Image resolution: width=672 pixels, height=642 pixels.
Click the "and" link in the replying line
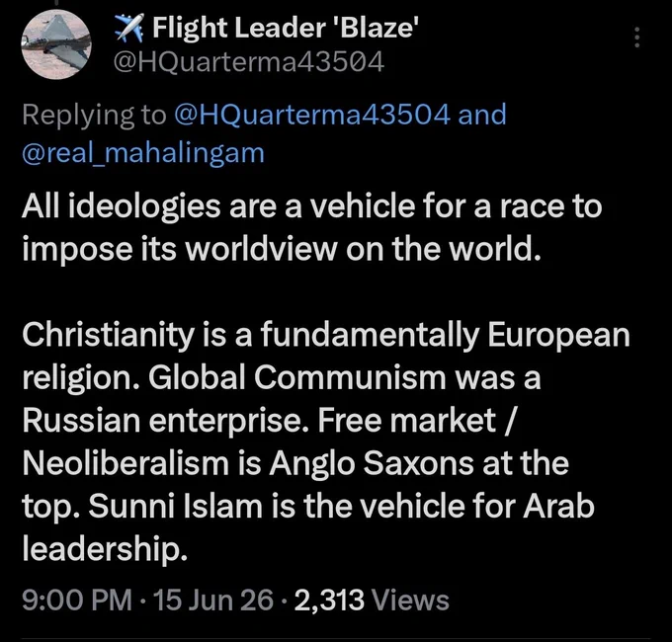(482, 114)
